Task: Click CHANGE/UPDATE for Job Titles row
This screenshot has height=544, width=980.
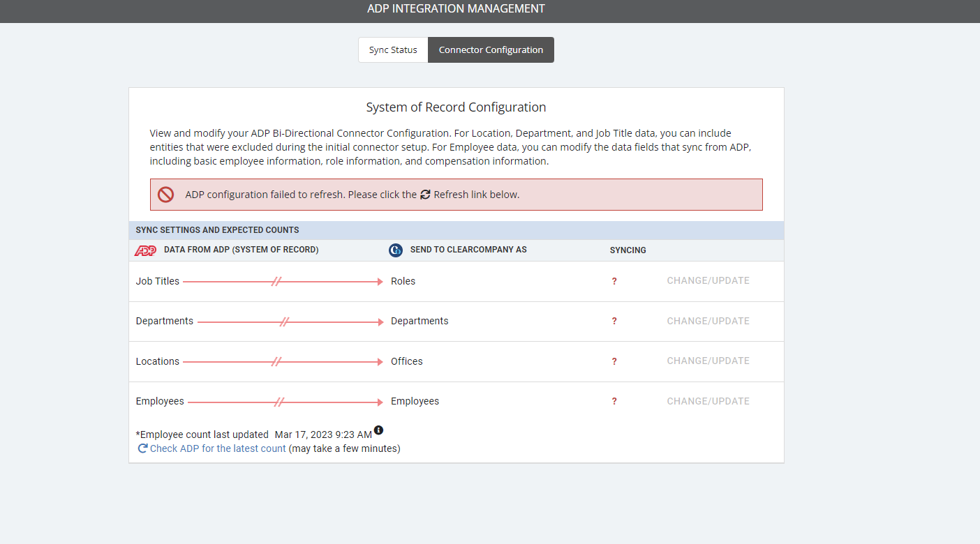Action: click(x=708, y=281)
